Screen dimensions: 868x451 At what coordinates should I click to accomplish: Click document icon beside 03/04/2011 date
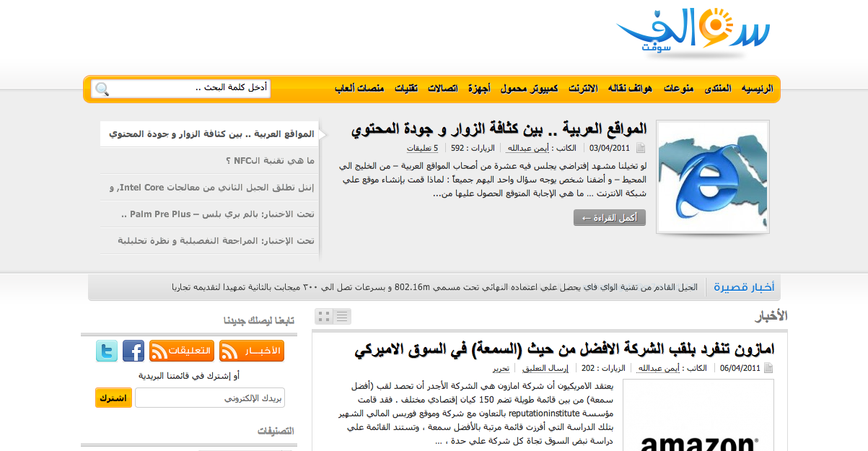pyautogui.click(x=641, y=148)
